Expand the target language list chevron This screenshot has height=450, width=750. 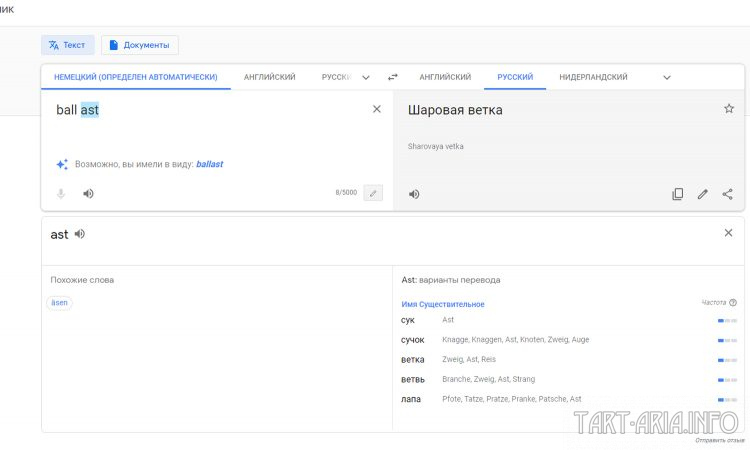[667, 77]
